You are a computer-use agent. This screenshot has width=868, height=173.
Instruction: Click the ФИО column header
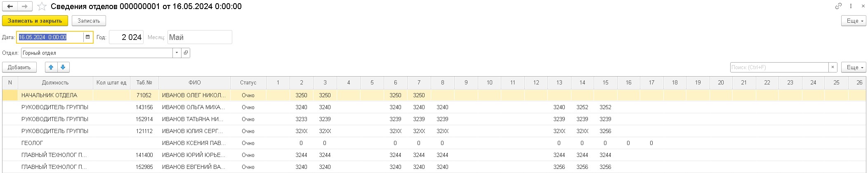[194, 82]
